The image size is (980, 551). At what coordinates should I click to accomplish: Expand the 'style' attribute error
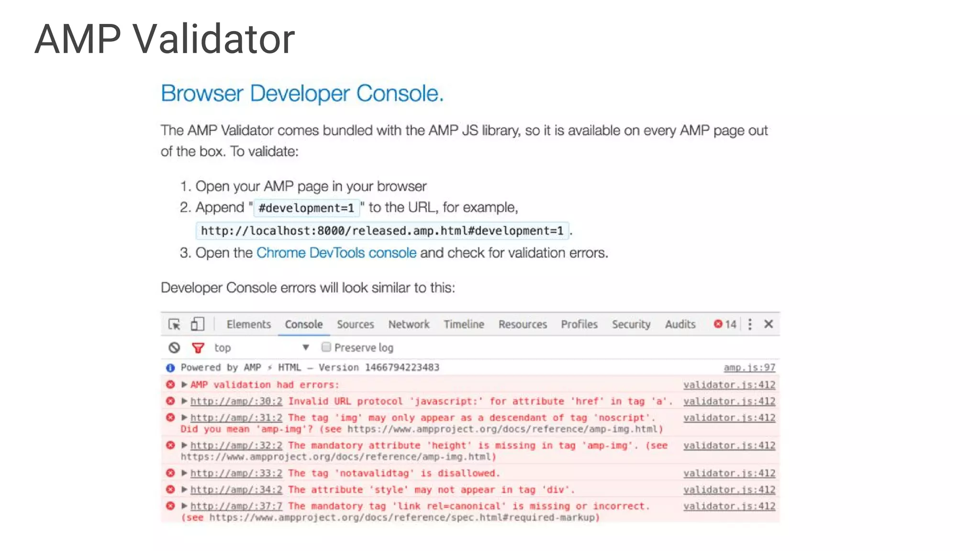pyautogui.click(x=184, y=490)
